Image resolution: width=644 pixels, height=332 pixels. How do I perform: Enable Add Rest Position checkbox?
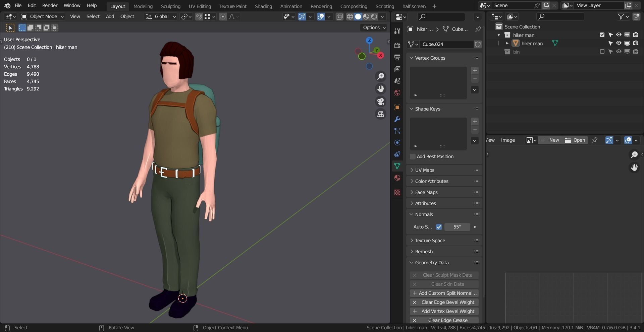pos(413,156)
